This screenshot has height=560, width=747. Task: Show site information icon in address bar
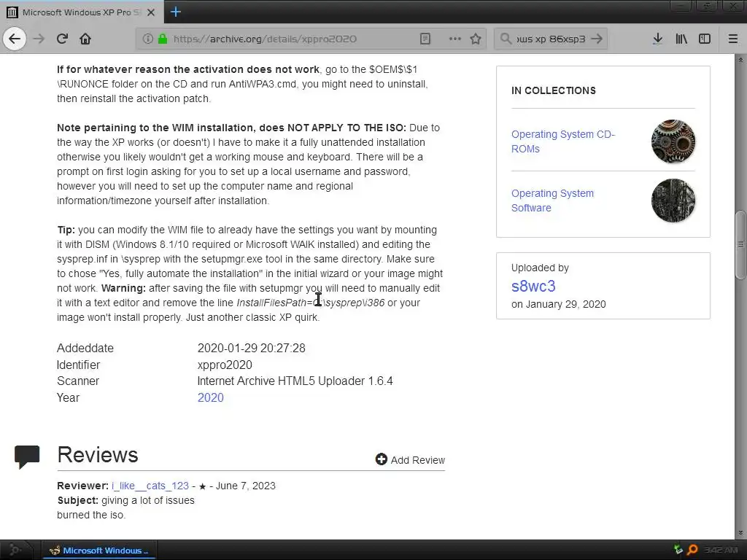[x=147, y=39]
